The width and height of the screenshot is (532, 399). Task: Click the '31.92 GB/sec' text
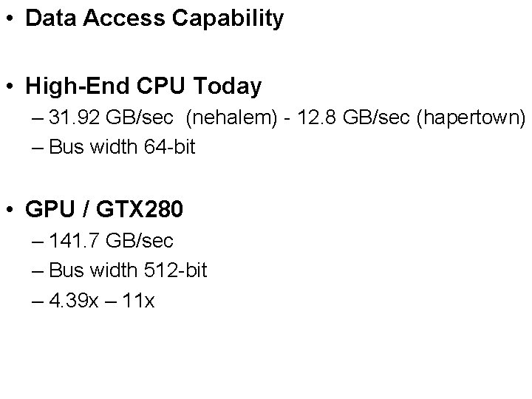[111, 117]
